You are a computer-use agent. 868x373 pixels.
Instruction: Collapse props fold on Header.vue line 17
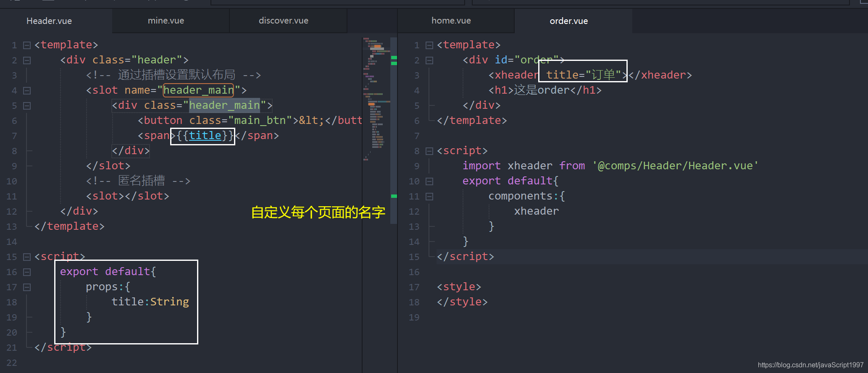27,287
